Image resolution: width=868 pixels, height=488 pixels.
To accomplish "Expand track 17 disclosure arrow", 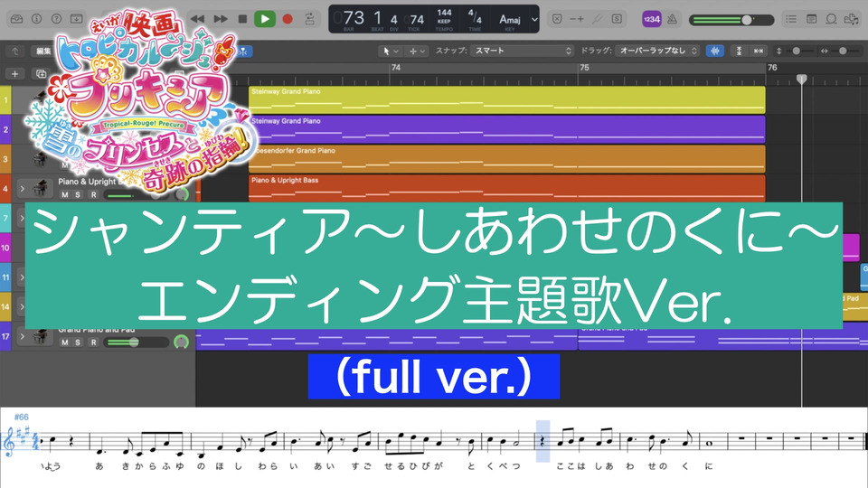I will pos(22,336).
